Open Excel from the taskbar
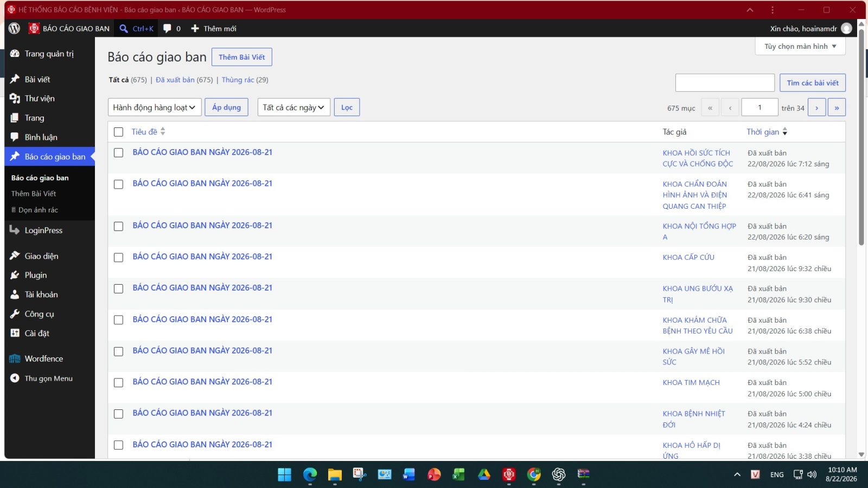868x488 pixels. (x=459, y=474)
